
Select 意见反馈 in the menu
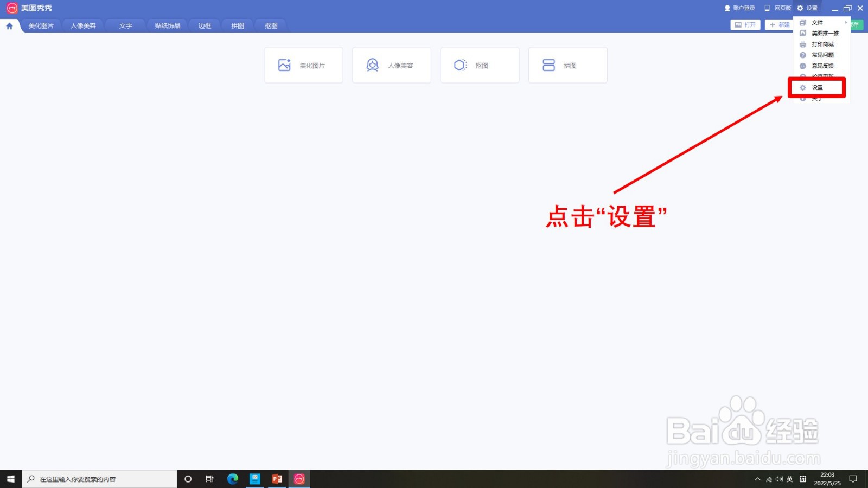821,66
